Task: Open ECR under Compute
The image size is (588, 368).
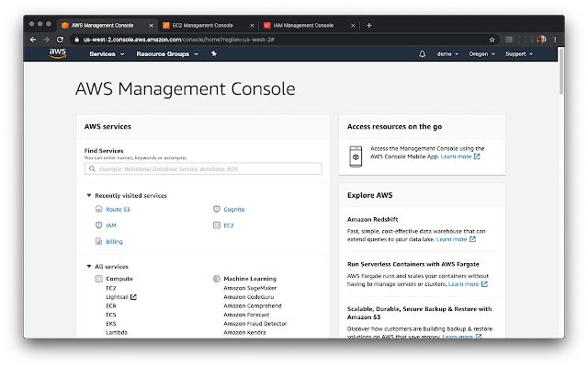Action: click(x=111, y=306)
